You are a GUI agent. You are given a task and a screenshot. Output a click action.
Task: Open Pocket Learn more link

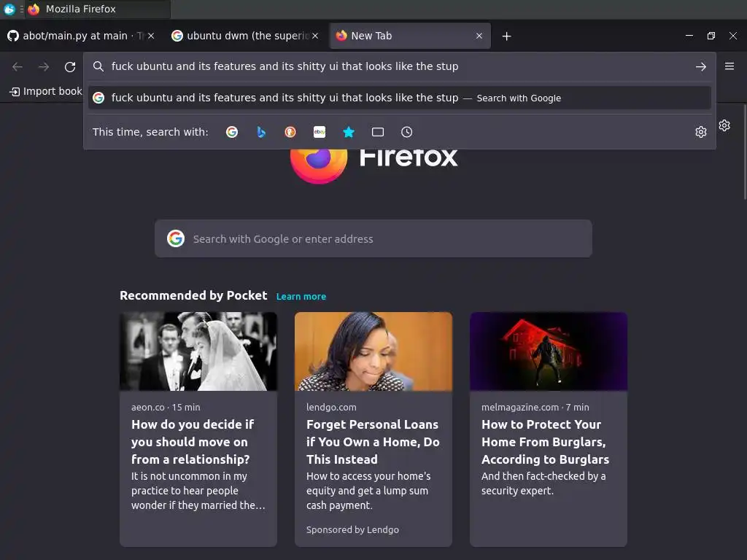301,296
